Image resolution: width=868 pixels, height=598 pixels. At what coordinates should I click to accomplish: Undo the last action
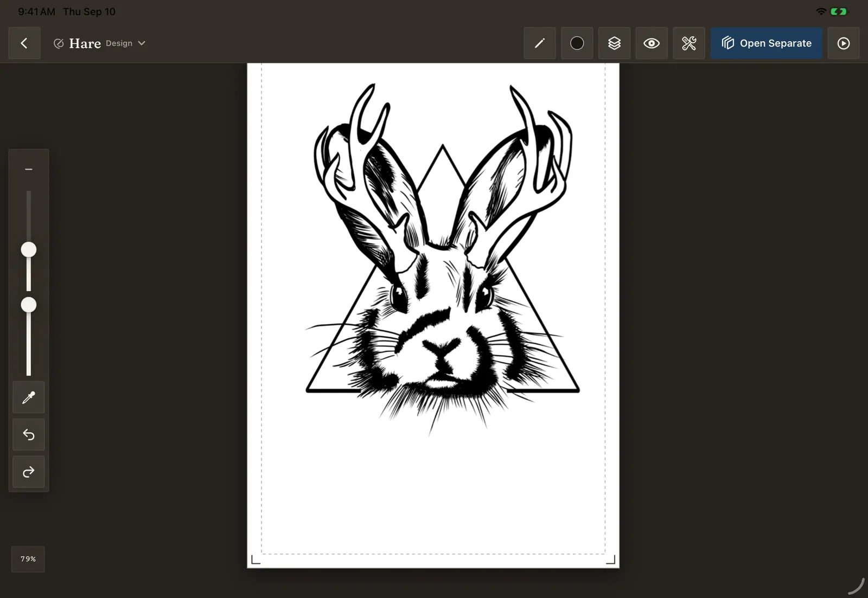coord(29,435)
